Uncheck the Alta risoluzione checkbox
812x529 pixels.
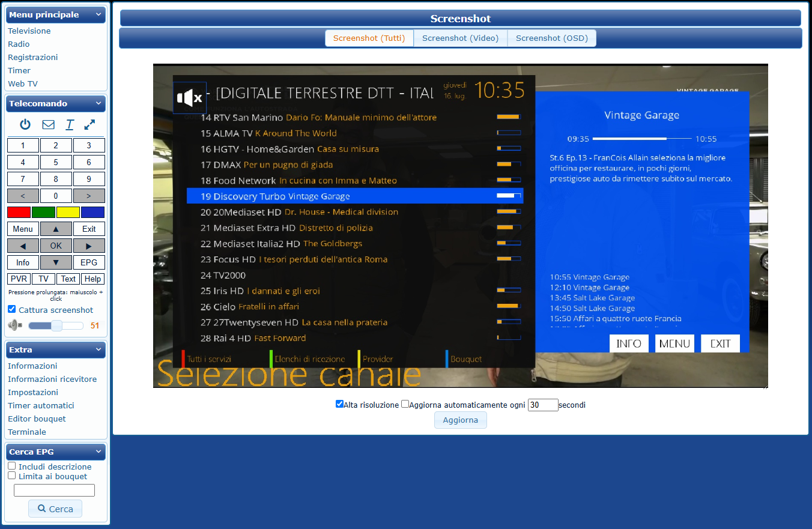coord(339,404)
